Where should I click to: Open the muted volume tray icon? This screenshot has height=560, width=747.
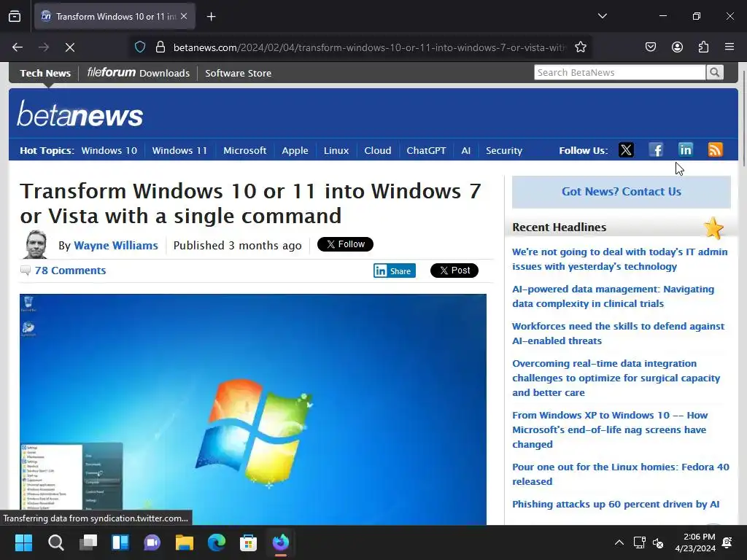coord(658,542)
